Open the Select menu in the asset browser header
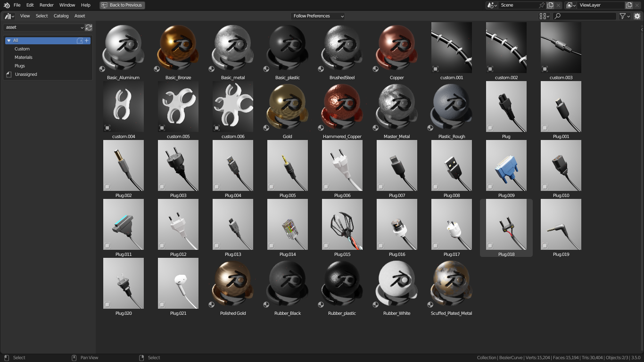644x362 pixels. 41,16
